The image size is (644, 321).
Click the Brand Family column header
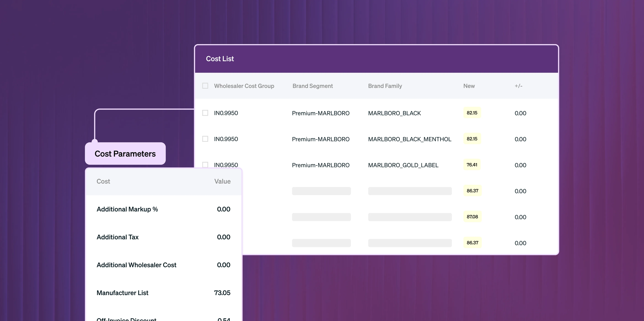click(385, 86)
